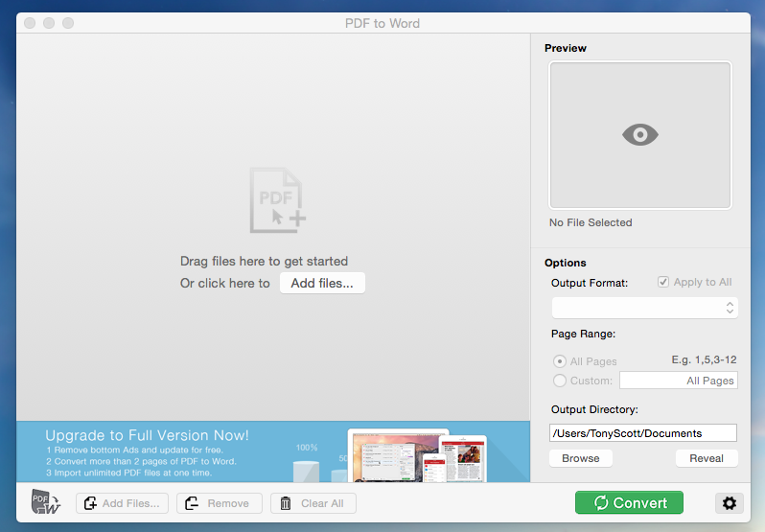Image resolution: width=765 pixels, height=532 pixels.
Task: Click the Upgrade to Full Version banner
Action: pyautogui.click(x=273, y=451)
